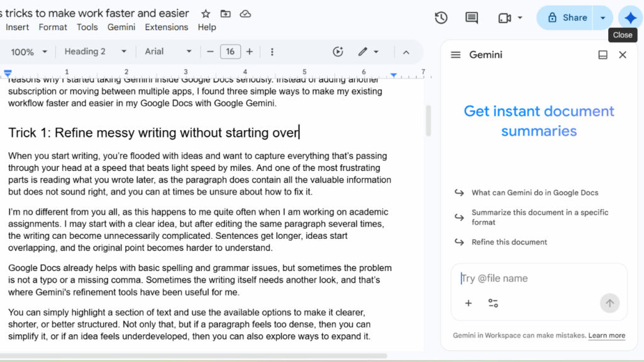Move document using the folder icon
This screenshot has height=362, width=644.
(x=226, y=14)
